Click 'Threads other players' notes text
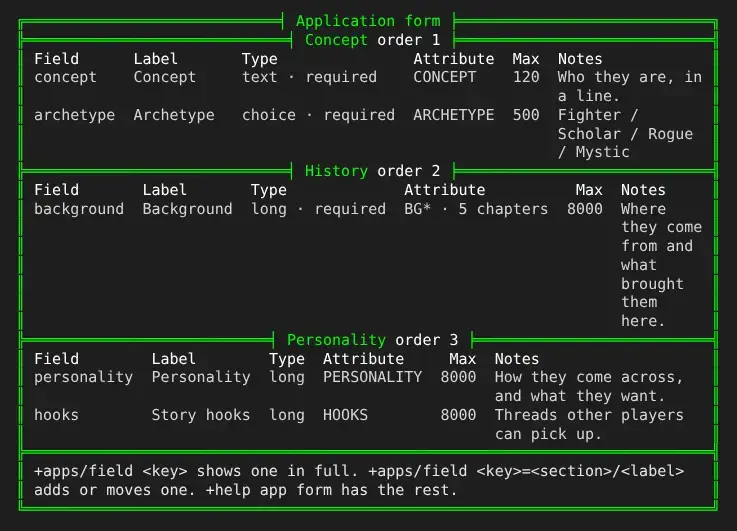Image resolution: width=737 pixels, height=531 pixels. pyautogui.click(x=589, y=415)
